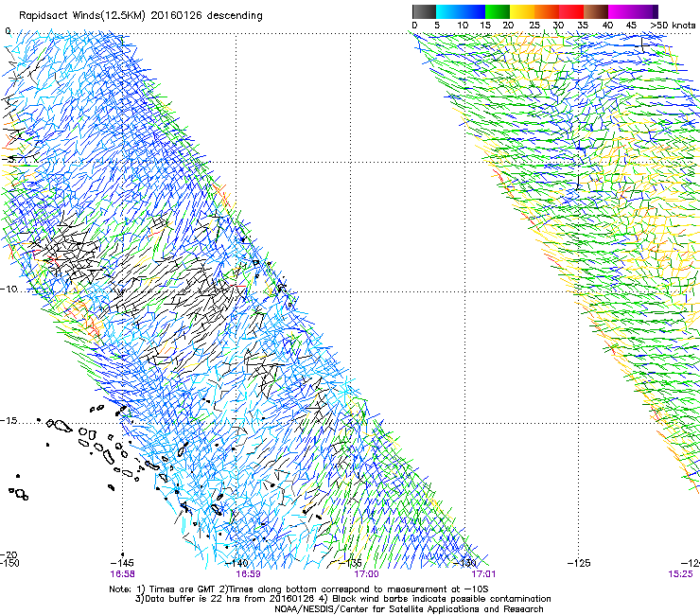The image size is (700, 615).
Task: Click the 'NOAA/NESDIS/Center for Satellite Applications and Research' credit
Action: point(409,609)
